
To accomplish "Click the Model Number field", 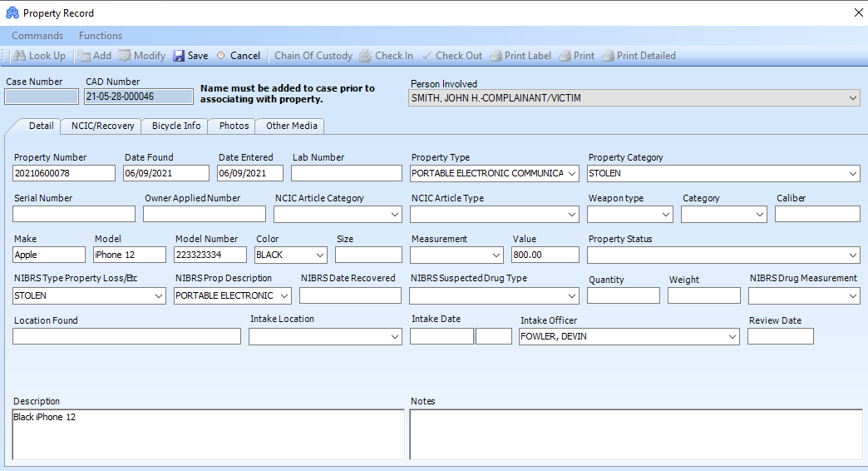I will 210,255.
